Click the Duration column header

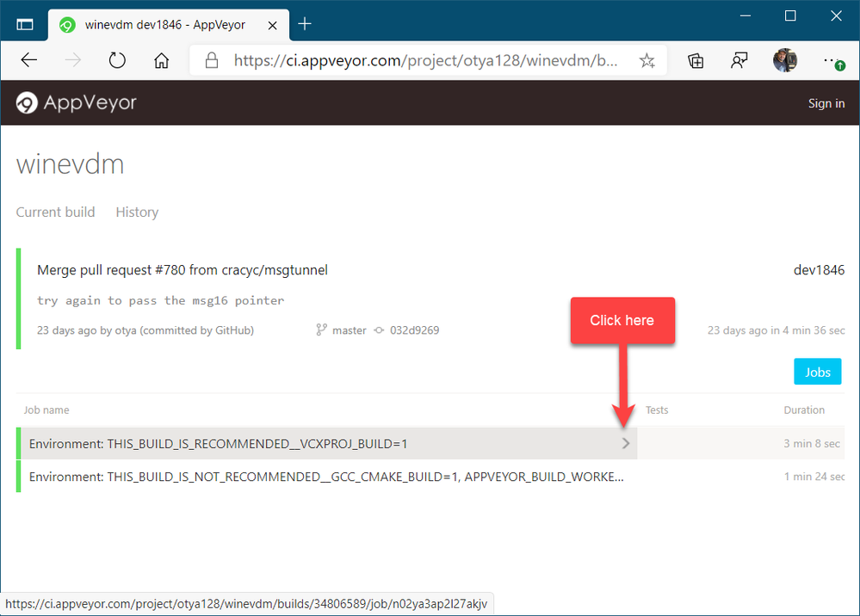click(x=803, y=410)
